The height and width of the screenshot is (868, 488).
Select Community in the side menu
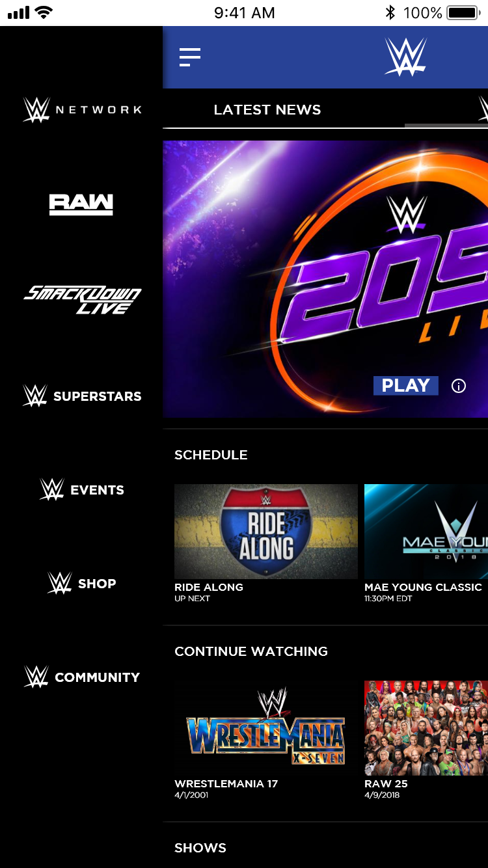pos(82,677)
